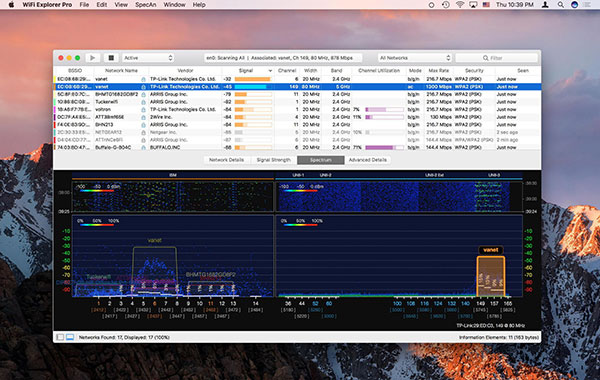Open the Advanced Details tab
This screenshot has width=600, height=380.
tap(367, 160)
